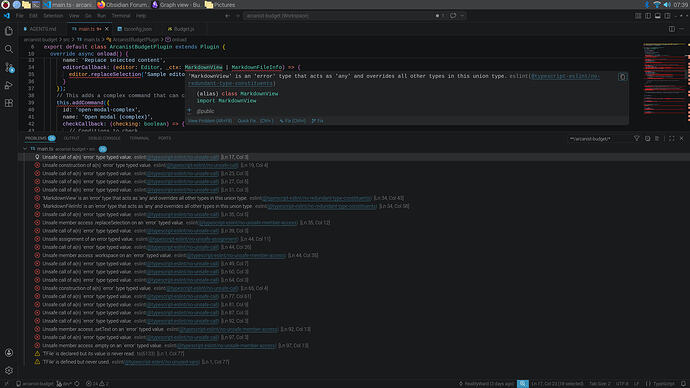Click the src breadcrumb folder

[66, 40]
